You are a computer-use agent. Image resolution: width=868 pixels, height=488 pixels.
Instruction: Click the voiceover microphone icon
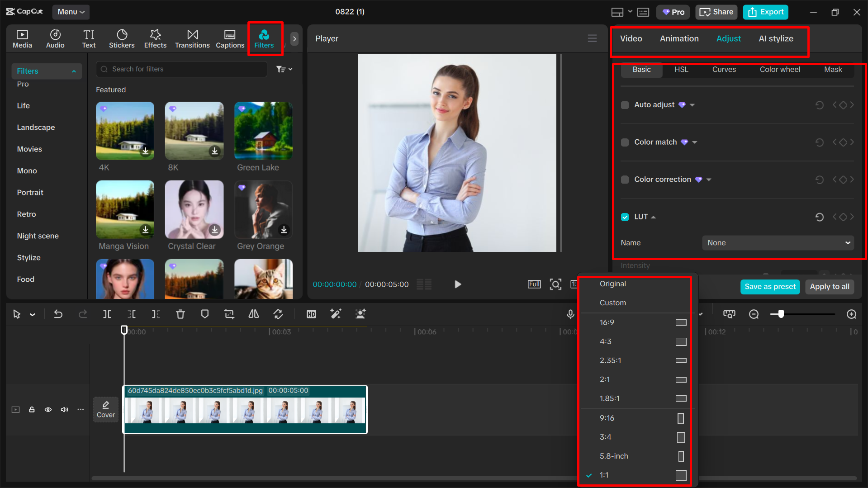tap(570, 314)
